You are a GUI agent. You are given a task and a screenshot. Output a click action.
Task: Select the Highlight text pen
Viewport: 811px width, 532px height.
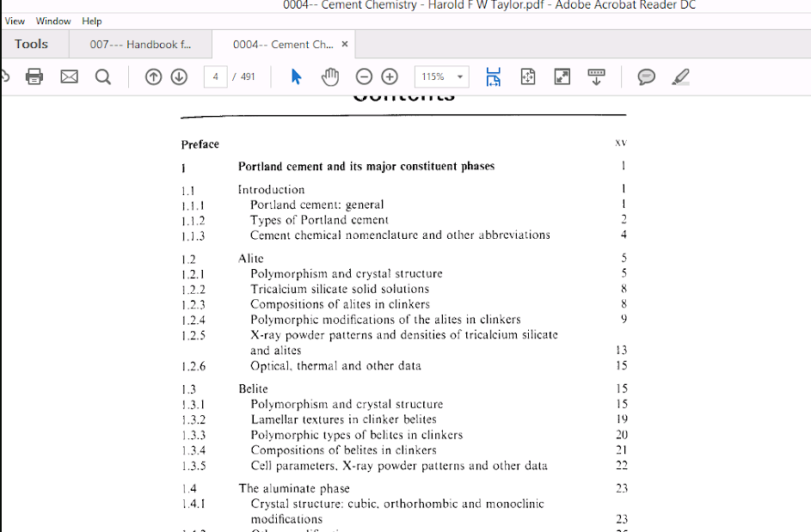[680, 77]
